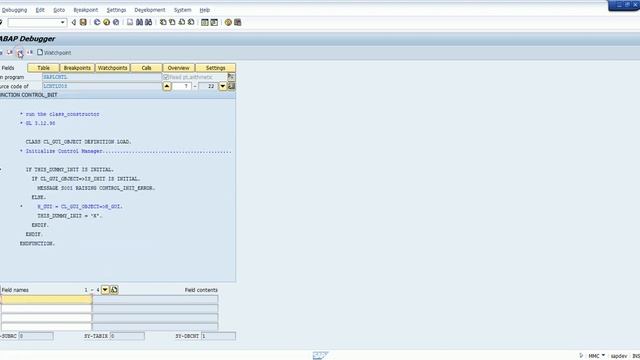Click the Find Next binoculars icon
This screenshot has height=360, width=640.
point(149,22)
